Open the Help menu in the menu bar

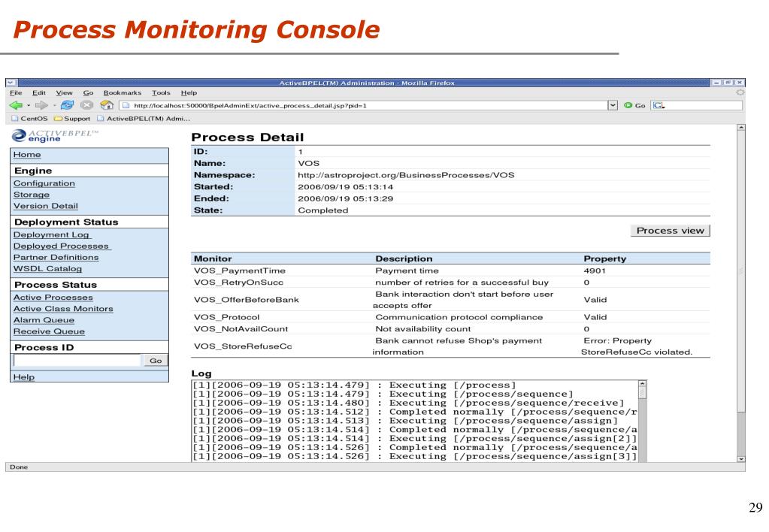click(x=189, y=92)
